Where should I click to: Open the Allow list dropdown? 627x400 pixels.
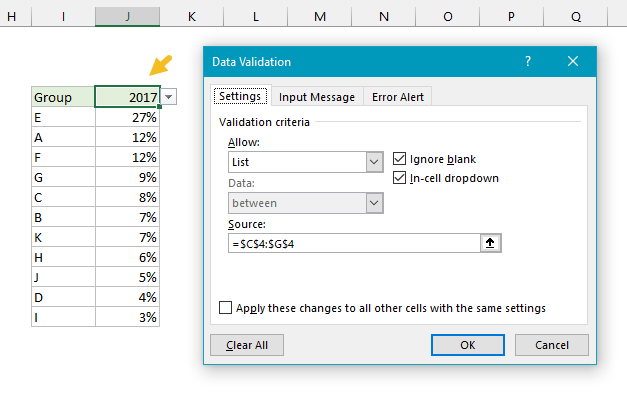[x=374, y=162]
